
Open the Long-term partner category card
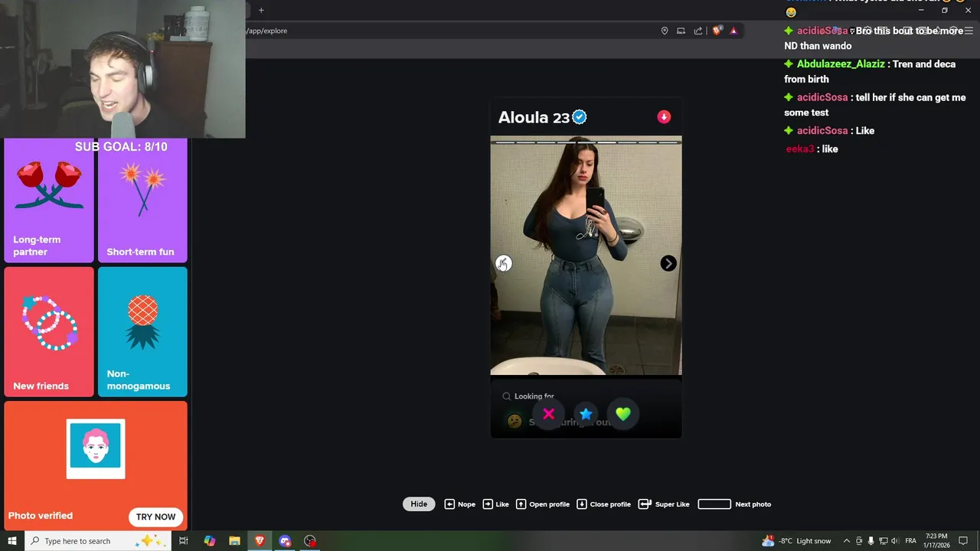tap(49, 201)
